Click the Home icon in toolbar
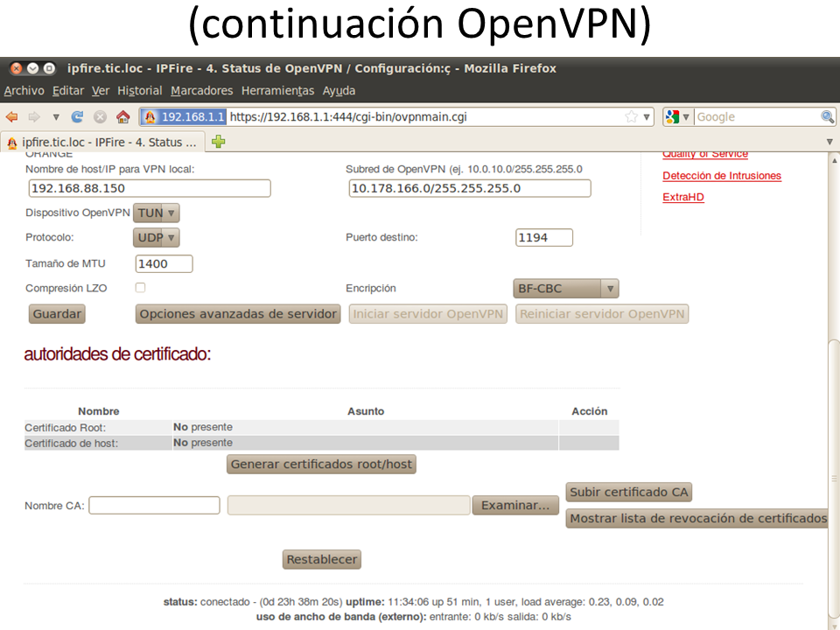840x630 pixels. 122,117
